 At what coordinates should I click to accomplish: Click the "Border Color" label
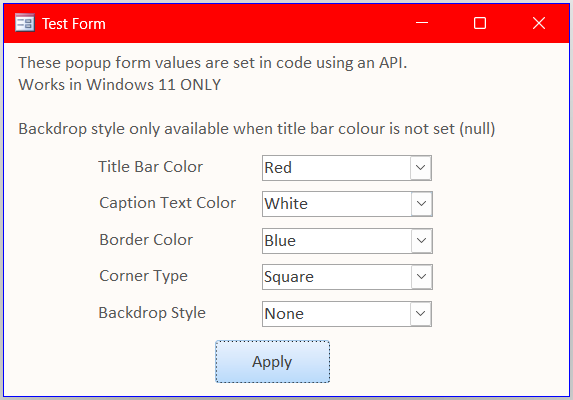click(x=146, y=240)
